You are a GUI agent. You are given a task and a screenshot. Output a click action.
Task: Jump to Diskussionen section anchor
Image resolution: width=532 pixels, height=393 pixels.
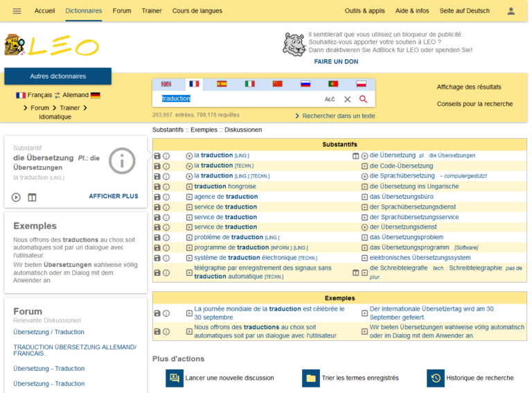(x=243, y=130)
